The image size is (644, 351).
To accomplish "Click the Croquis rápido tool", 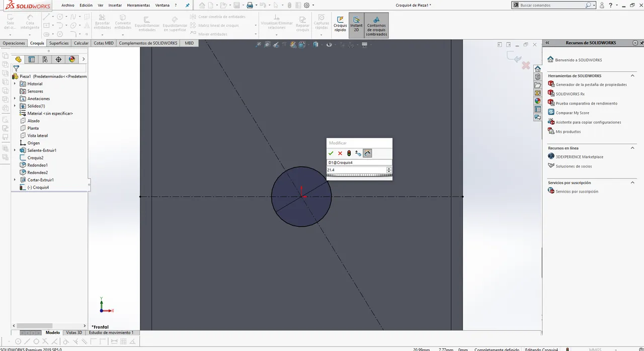I will 340,24.
